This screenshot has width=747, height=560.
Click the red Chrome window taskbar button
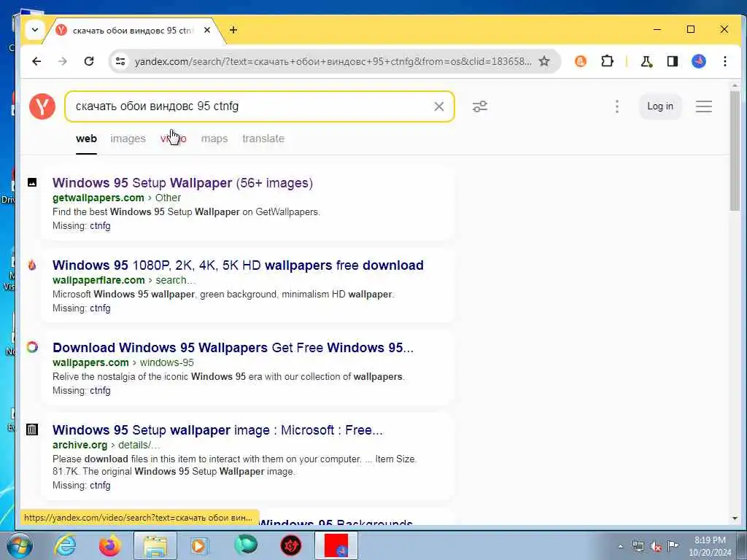coord(336,545)
